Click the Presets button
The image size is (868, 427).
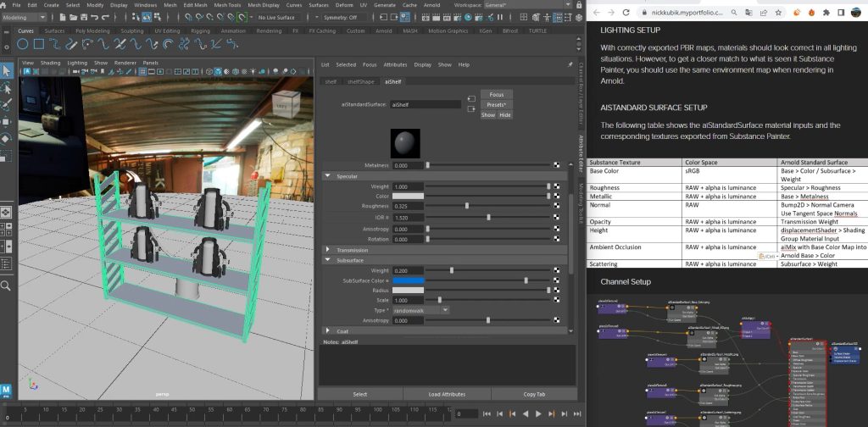(x=497, y=104)
